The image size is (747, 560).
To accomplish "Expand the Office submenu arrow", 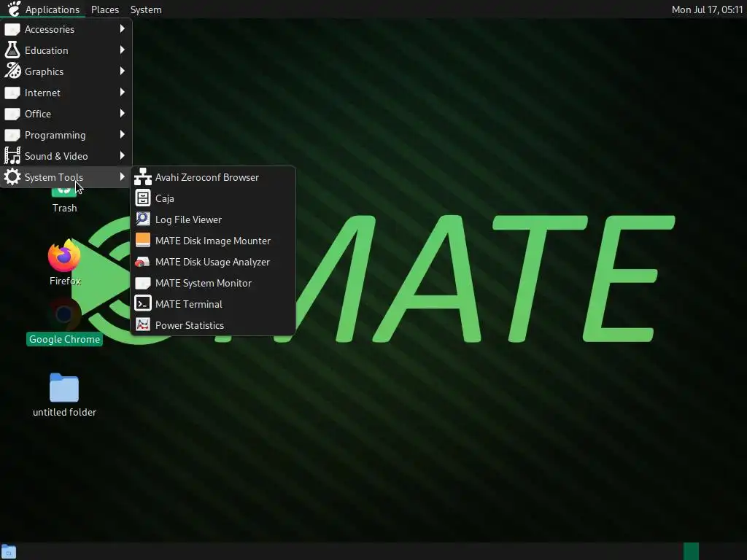I will [x=123, y=113].
